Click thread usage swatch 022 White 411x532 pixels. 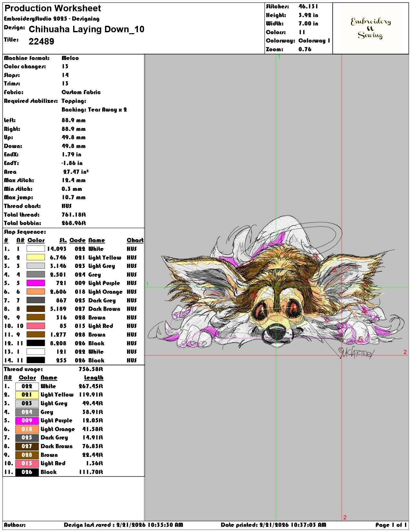click(x=27, y=386)
